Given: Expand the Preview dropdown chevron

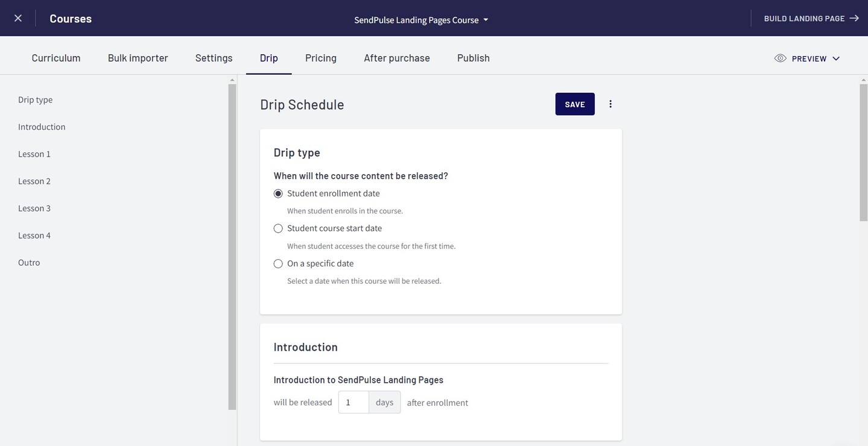Looking at the screenshot, I should click(836, 58).
